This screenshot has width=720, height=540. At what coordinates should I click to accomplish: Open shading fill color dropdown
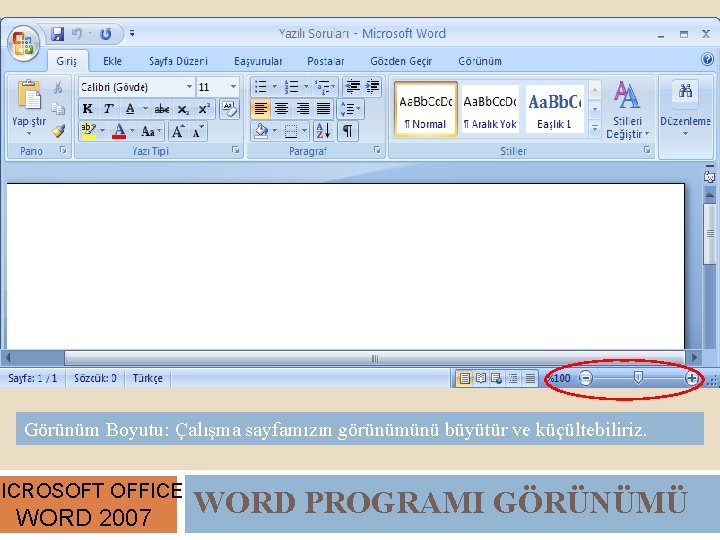[x=275, y=131]
